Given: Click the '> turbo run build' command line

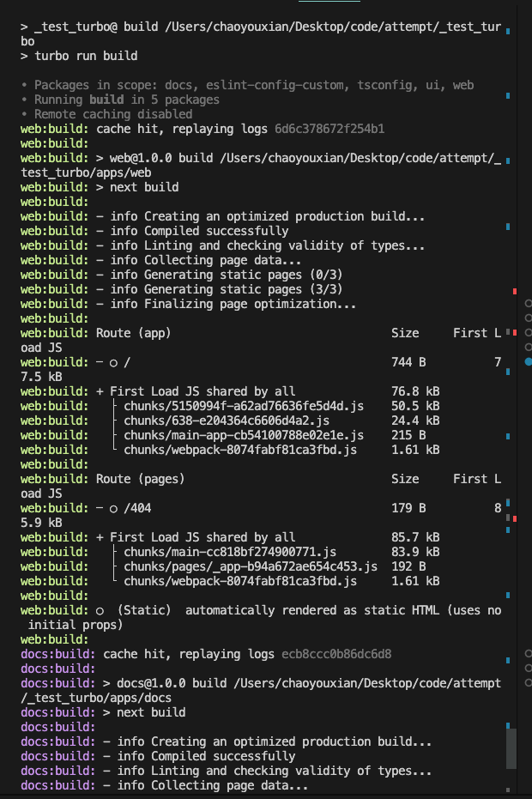Looking at the screenshot, I should pos(79,56).
